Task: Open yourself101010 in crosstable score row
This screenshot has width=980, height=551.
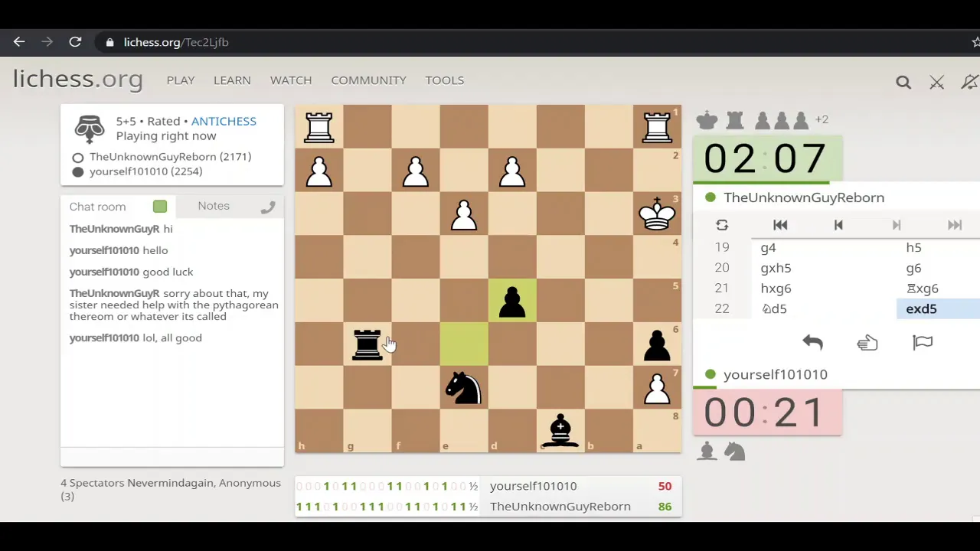Action: pos(534,486)
